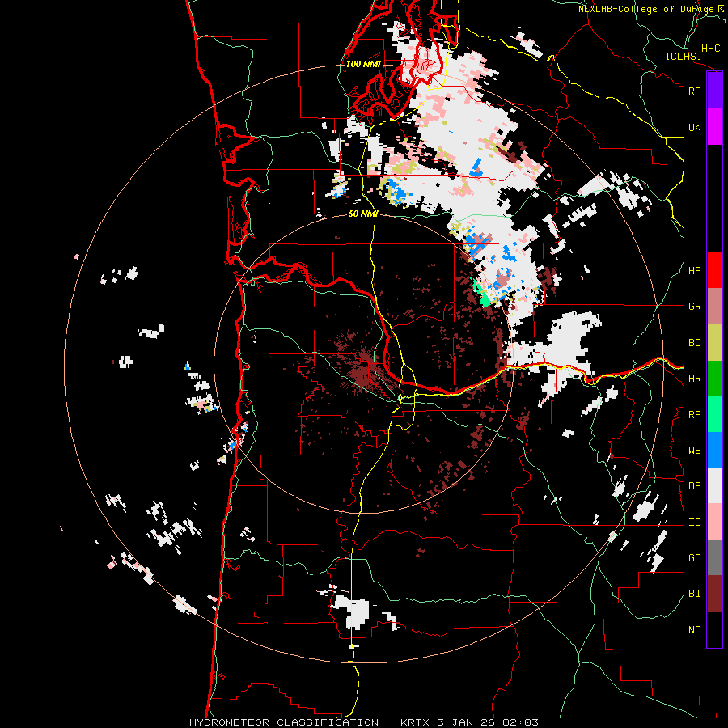Click the GR legend label
The image size is (728, 728).
point(694,307)
